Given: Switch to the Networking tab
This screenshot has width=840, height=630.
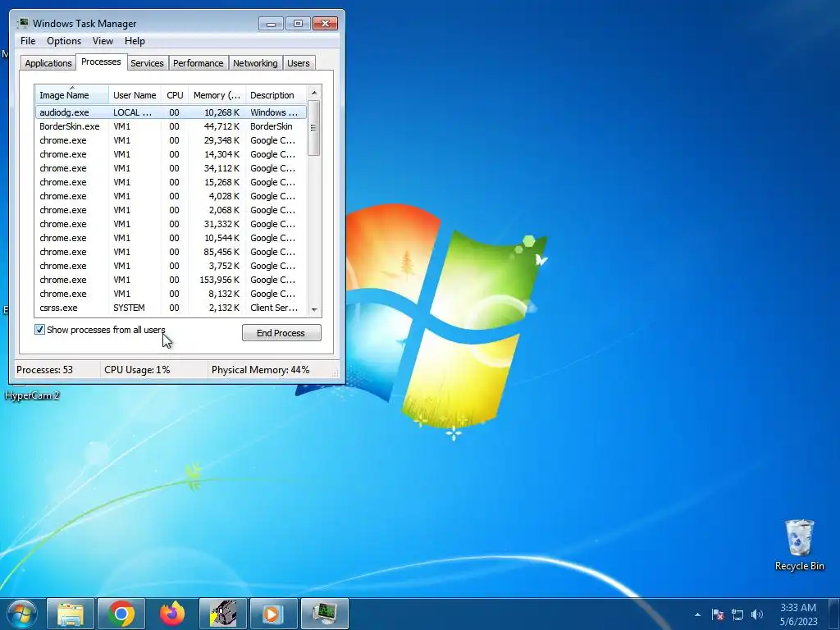Looking at the screenshot, I should (x=256, y=62).
